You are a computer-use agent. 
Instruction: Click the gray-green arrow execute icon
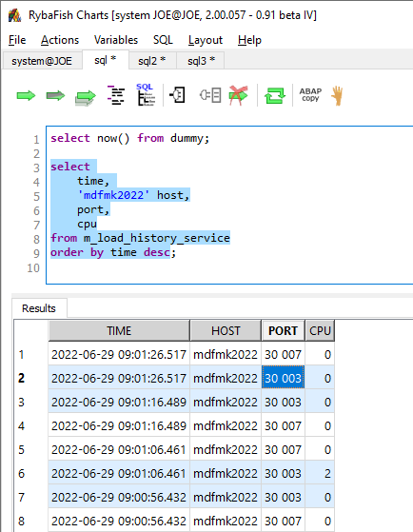click(x=55, y=96)
